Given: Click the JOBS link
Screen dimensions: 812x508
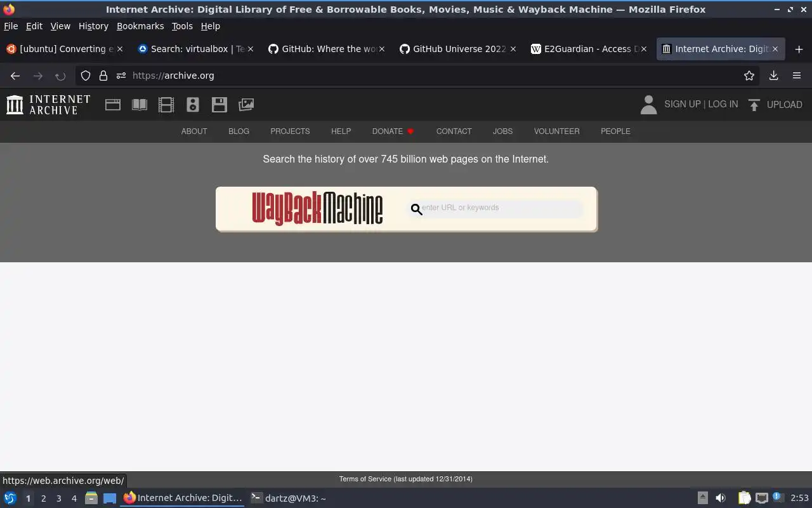Looking at the screenshot, I should coord(502,131).
